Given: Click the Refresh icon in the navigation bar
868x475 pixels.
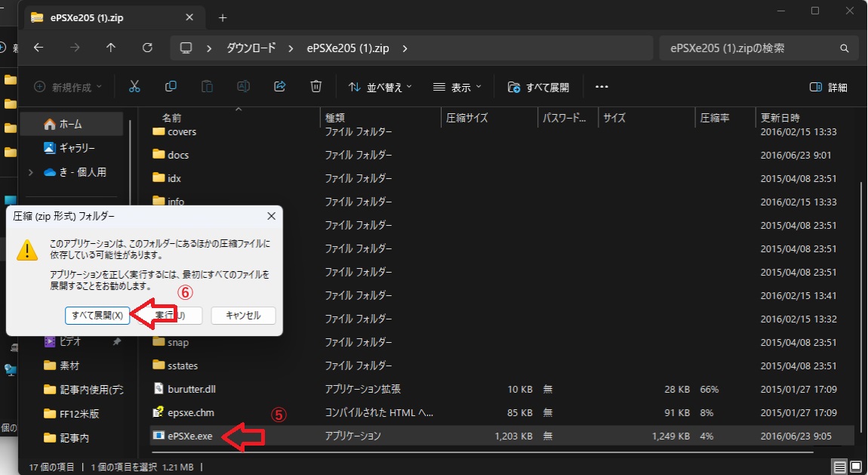Looking at the screenshot, I should tap(146, 48).
